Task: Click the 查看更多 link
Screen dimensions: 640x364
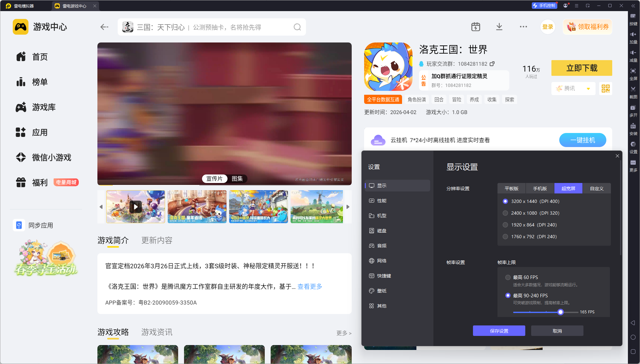Action: click(x=310, y=287)
